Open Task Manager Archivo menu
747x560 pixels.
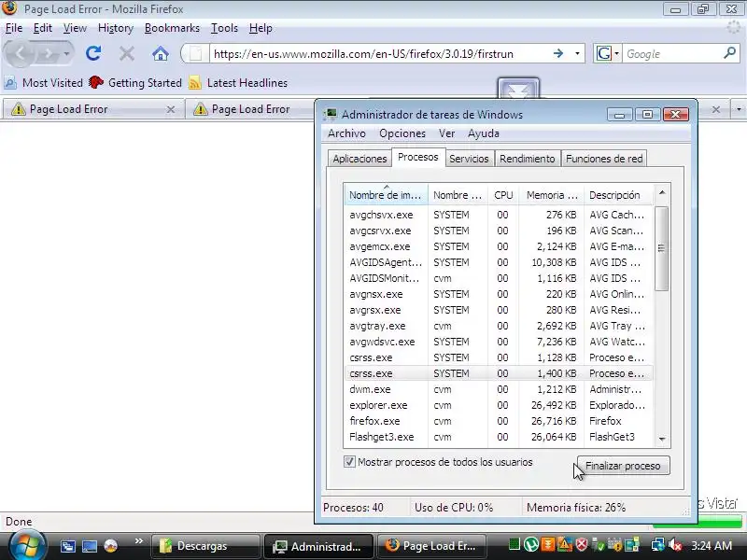click(346, 133)
